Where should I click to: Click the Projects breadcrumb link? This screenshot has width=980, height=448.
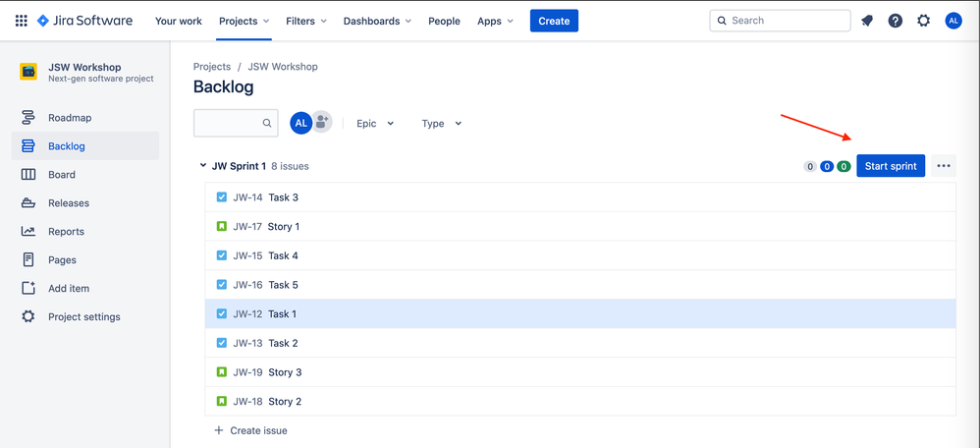(212, 67)
